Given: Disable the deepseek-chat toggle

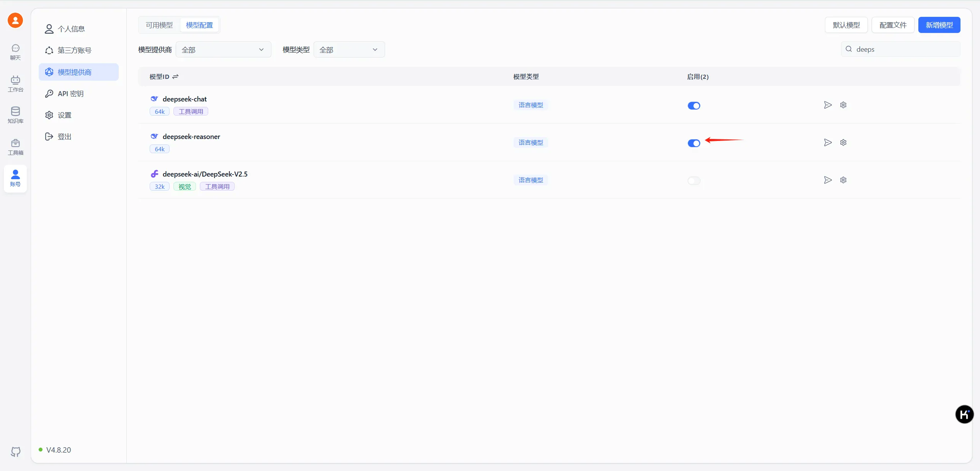Looking at the screenshot, I should 694,106.
